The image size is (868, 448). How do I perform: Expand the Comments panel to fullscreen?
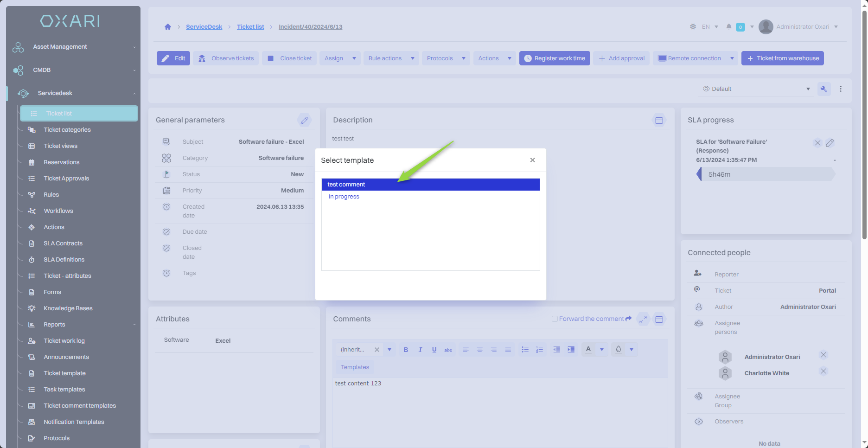point(643,319)
